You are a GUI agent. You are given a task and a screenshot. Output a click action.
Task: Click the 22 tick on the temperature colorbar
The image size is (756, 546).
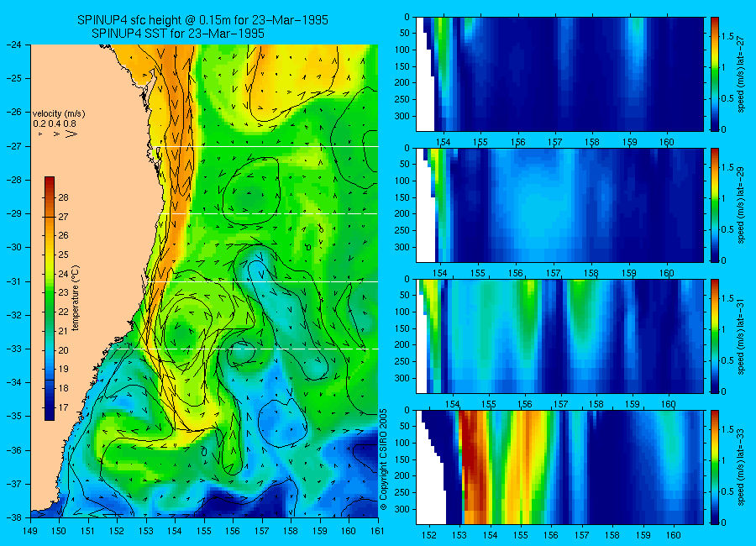tap(63, 312)
